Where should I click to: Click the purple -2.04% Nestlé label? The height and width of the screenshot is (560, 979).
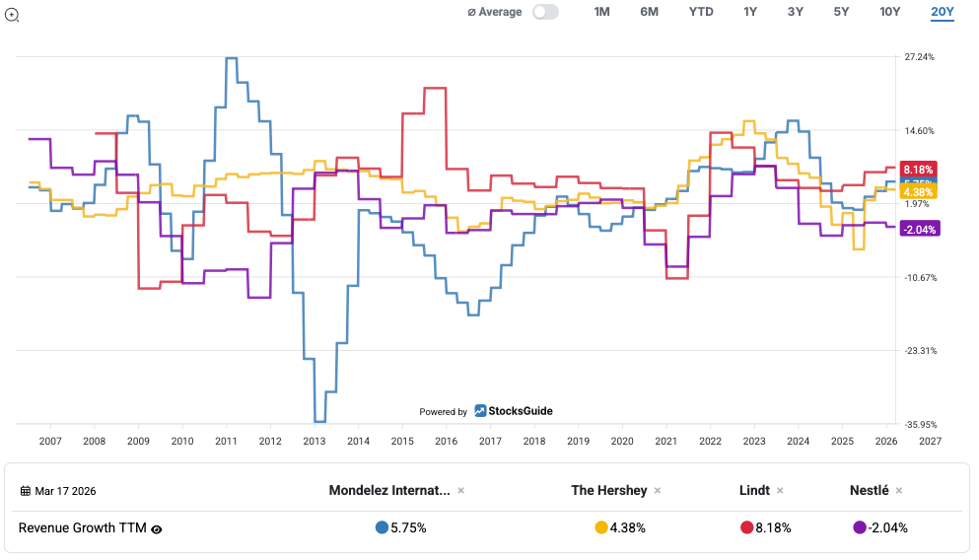click(x=919, y=229)
